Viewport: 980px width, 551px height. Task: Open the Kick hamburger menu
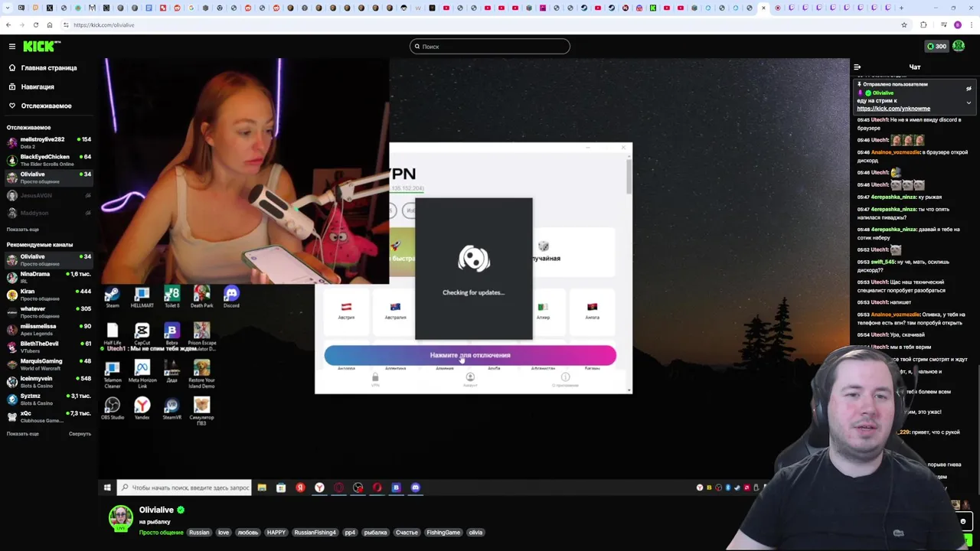(x=12, y=47)
